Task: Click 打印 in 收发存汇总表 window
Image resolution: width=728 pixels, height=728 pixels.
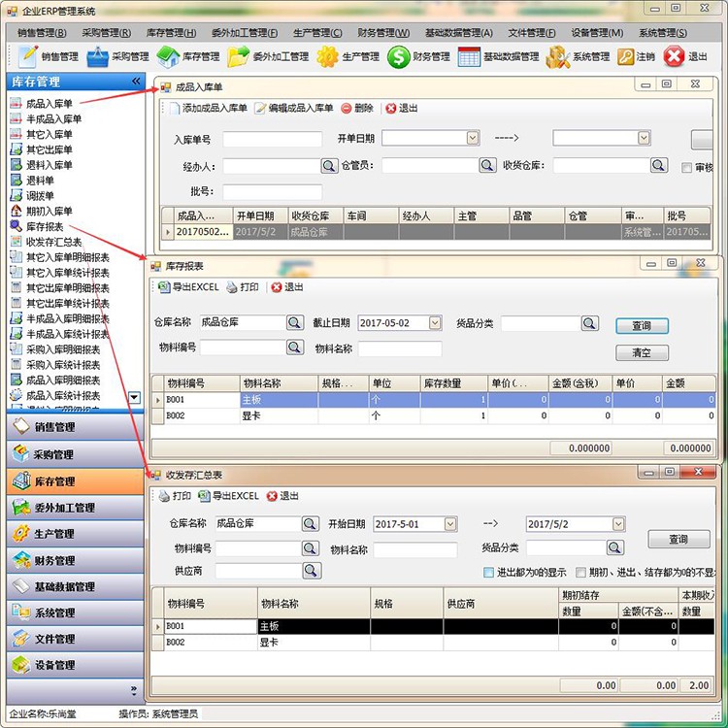Action: 175,496
